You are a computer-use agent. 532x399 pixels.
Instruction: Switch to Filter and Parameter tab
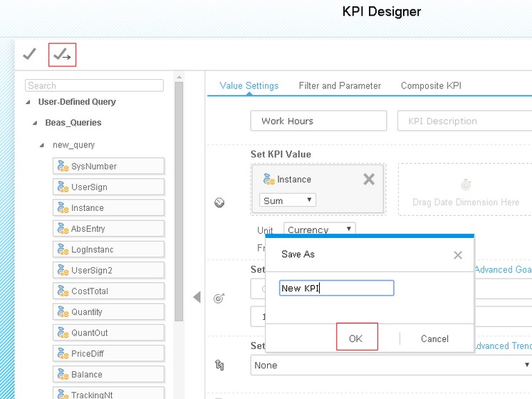click(340, 85)
